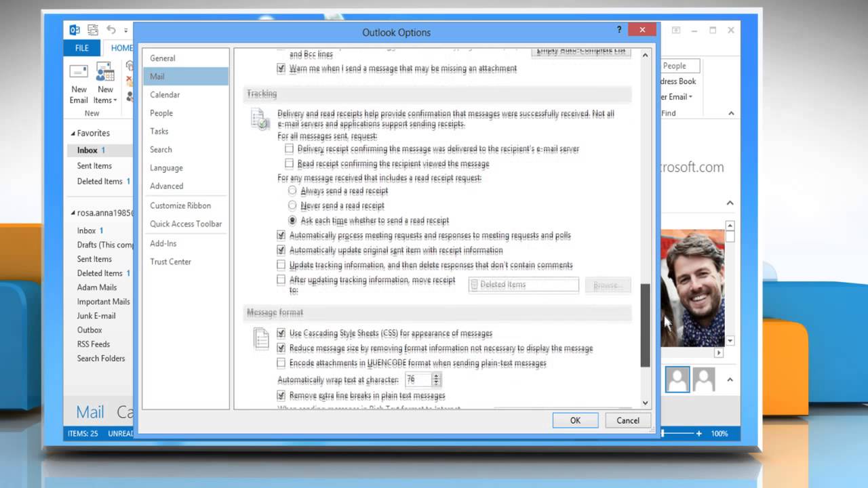The image size is (868, 488).
Task: Toggle 'Automatically update original sent item' checkbox
Action: (x=281, y=250)
